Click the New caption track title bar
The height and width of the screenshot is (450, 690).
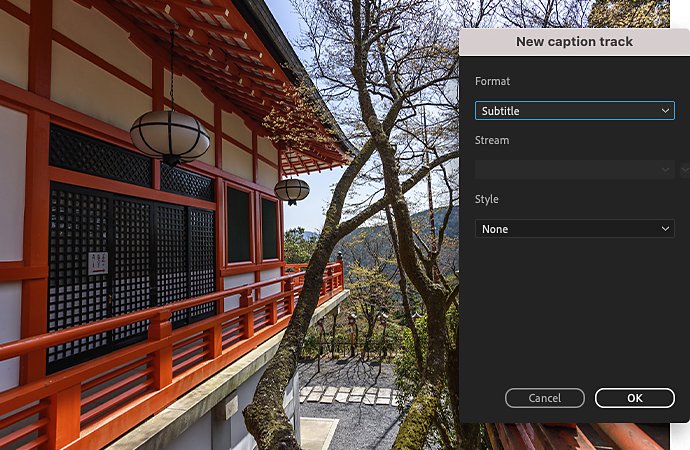(x=574, y=42)
